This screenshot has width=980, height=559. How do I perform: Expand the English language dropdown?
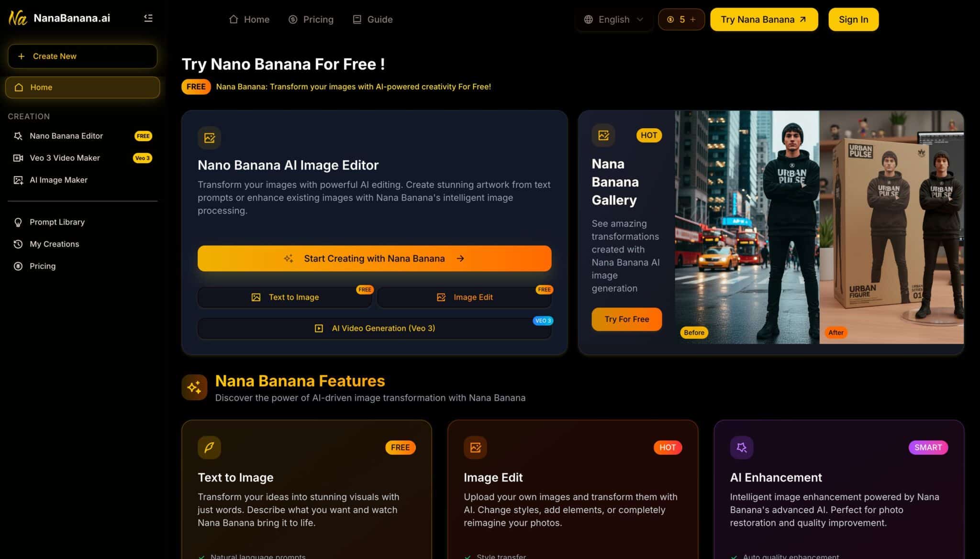pyautogui.click(x=613, y=20)
